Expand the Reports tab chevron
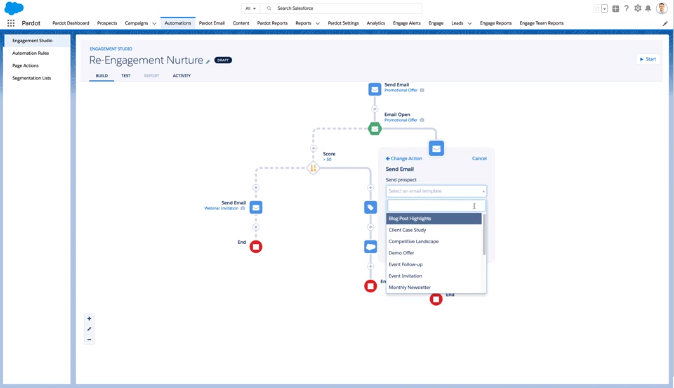 pos(318,24)
